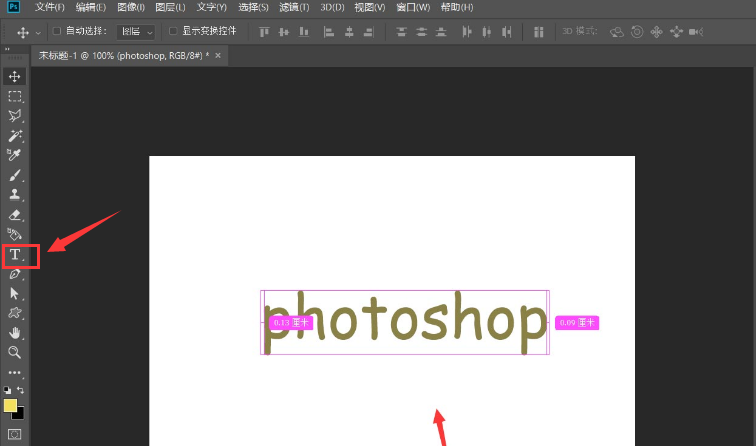Open the 窗口(W) menu
Screen dimensions: 756x446
[413, 7]
